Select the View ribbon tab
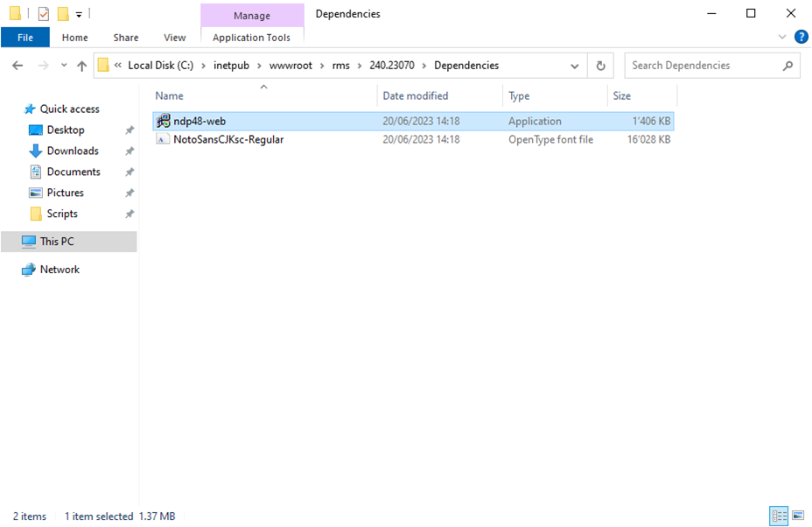Viewport: 812px width, 527px height. pos(174,38)
